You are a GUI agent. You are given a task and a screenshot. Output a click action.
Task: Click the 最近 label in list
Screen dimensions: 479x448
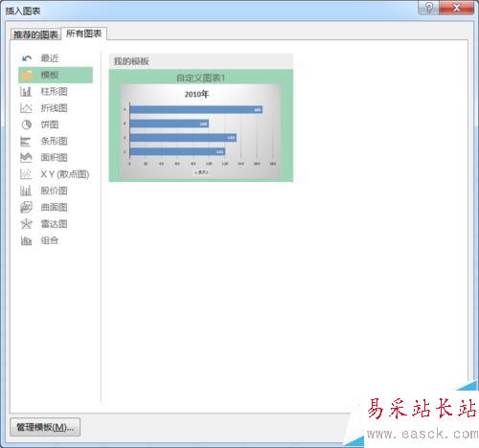pos(50,58)
